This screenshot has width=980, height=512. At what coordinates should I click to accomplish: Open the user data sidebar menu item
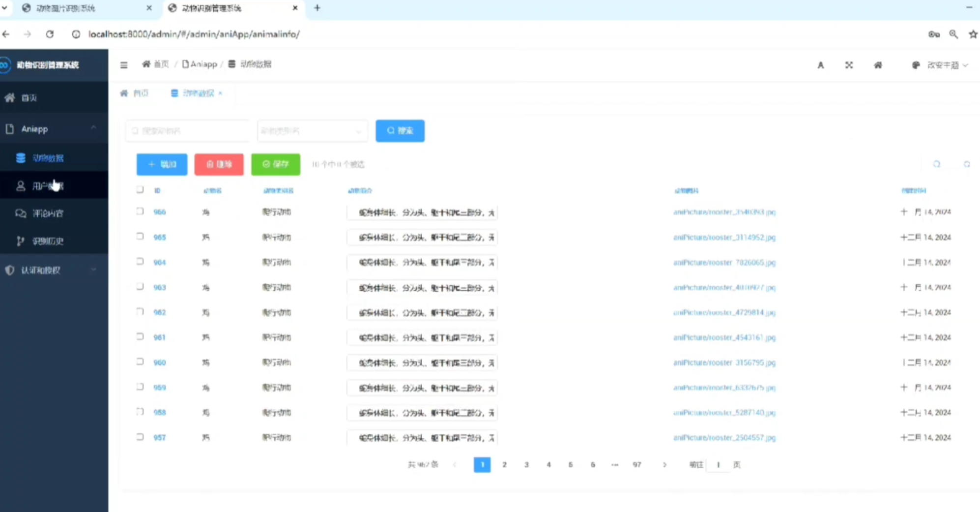[48, 186]
